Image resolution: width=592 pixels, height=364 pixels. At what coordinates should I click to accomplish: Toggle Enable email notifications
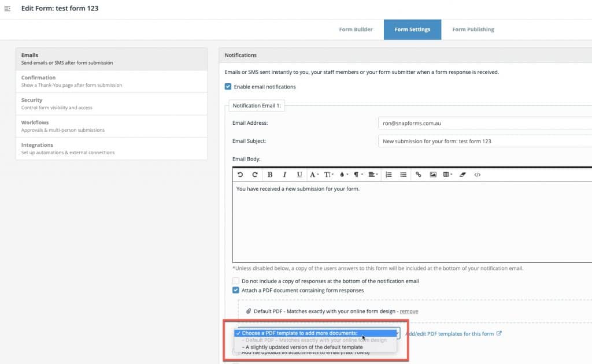click(x=227, y=86)
